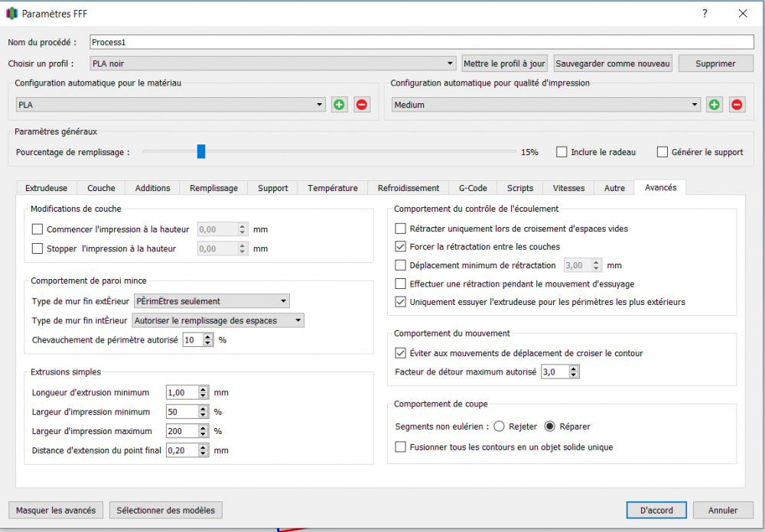This screenshot has width=765, height=532.
Task: Check Fusionner tous les contours en objet solide
Action: click(x=401, y=447)
